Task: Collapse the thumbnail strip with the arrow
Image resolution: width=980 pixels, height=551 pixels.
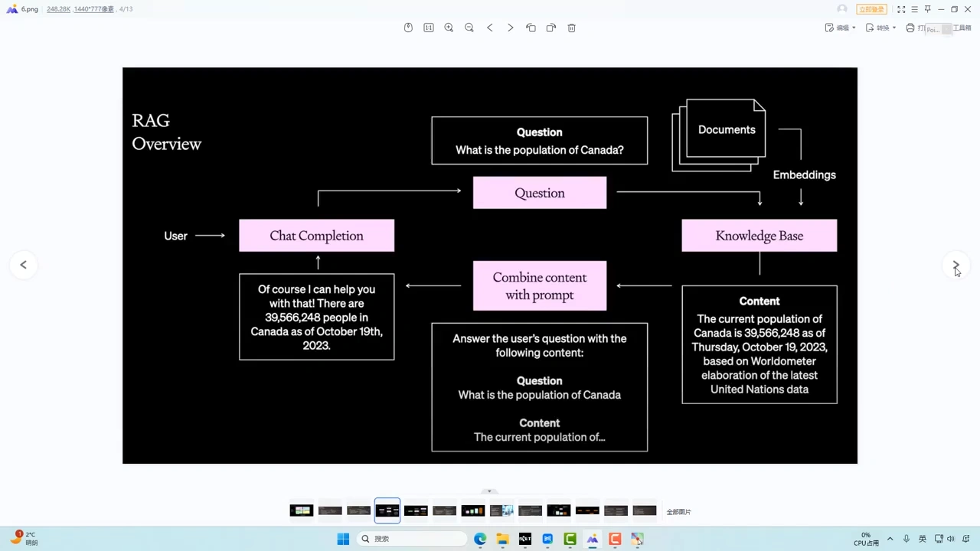Action: coord(489,491)
